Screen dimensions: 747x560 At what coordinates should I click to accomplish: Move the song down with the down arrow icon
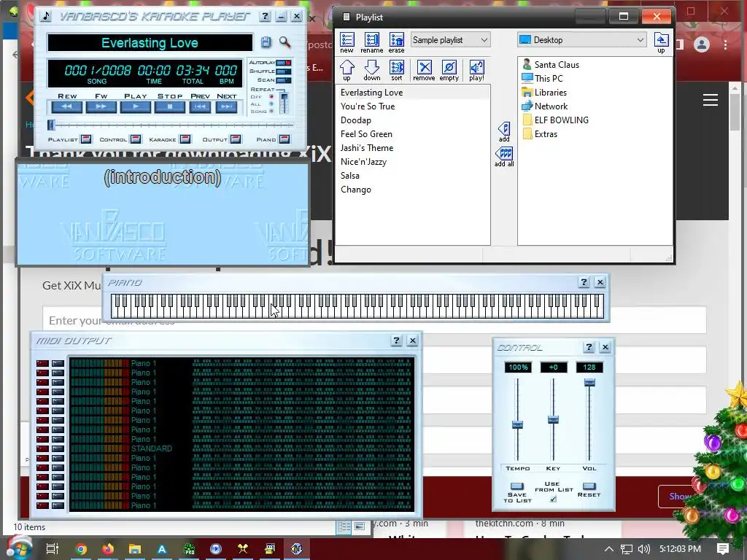click(371, 71)
